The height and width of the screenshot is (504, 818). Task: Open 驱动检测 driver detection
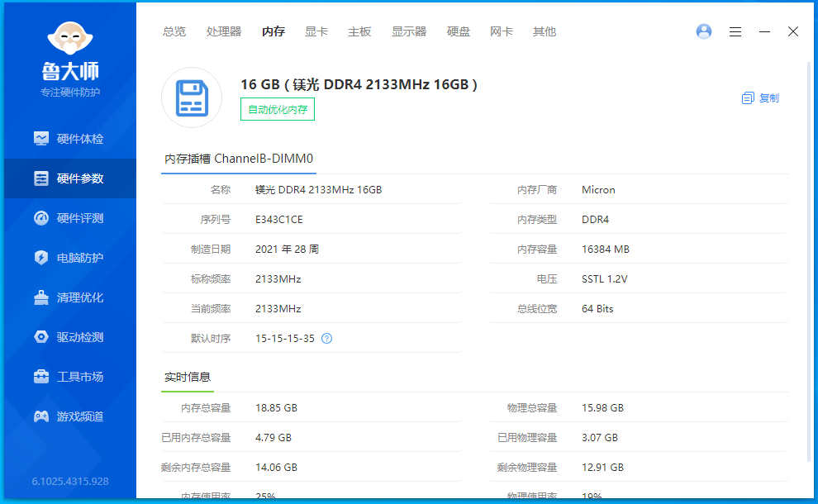click(69, 337)
